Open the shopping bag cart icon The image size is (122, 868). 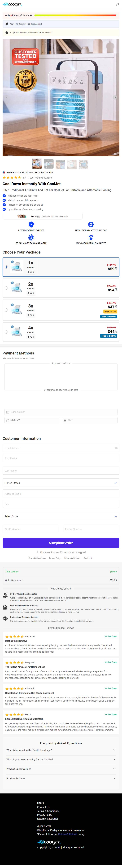point(117,5)
